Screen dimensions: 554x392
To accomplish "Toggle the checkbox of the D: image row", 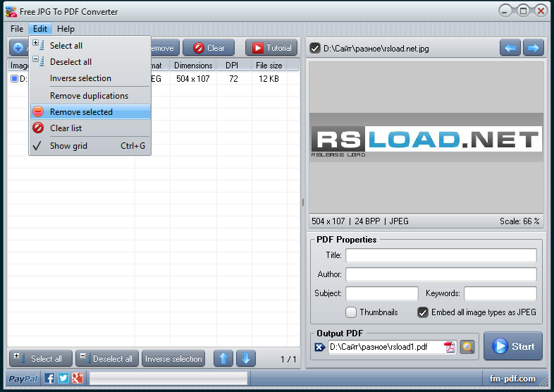I will click(x=14, y=78).
